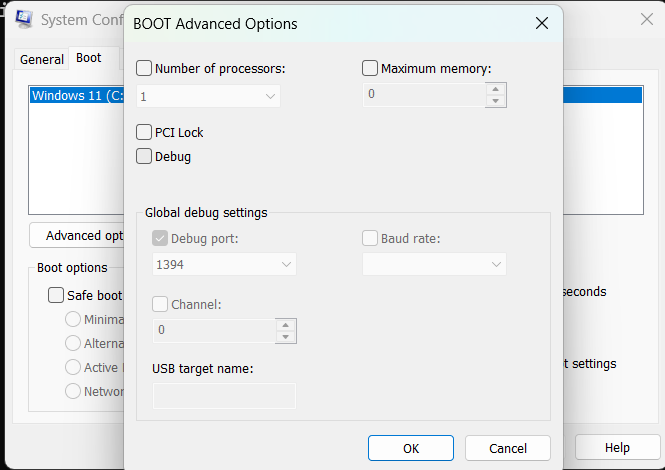The height and width of the screenshot is (470, 665).
Task: Increase Maximum memory with up arrow
Action: click(x=495, y=89)
